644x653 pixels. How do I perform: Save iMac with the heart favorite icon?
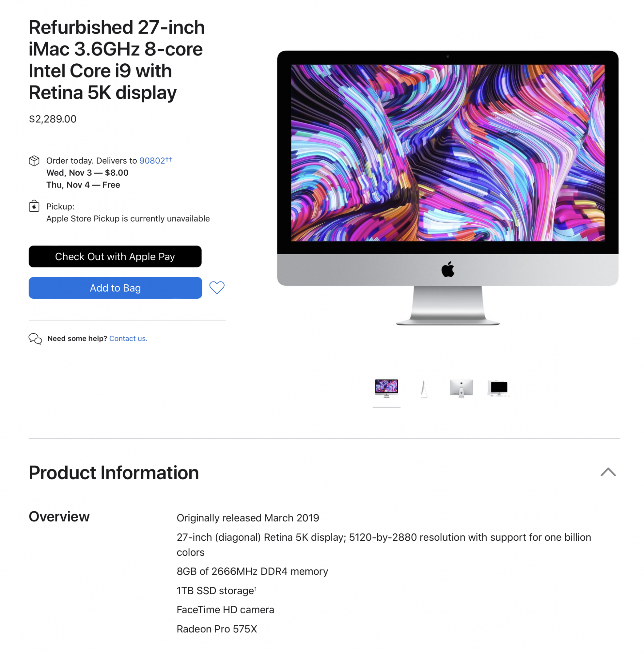pyautogui.click(x=217, y=288)
